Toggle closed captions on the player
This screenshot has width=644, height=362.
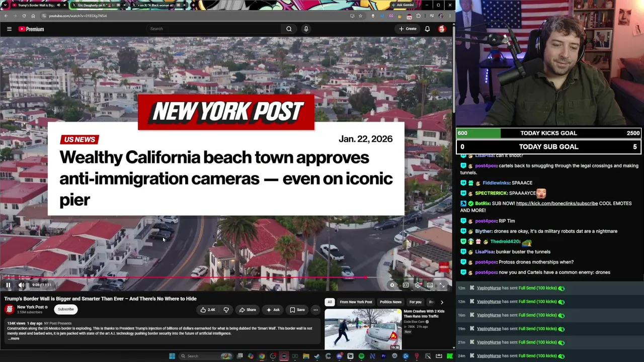click(406, 285)
